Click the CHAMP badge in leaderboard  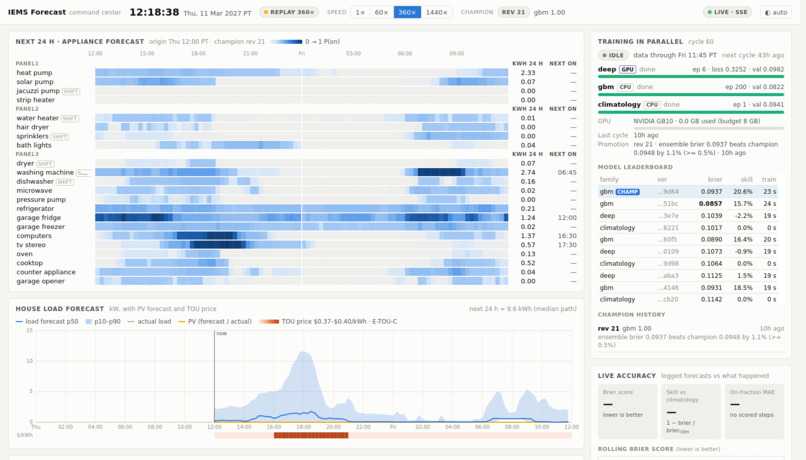point(628,192)
